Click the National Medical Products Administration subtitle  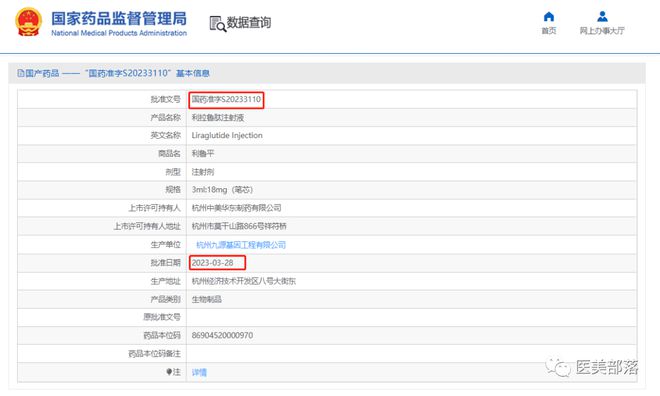119,33
